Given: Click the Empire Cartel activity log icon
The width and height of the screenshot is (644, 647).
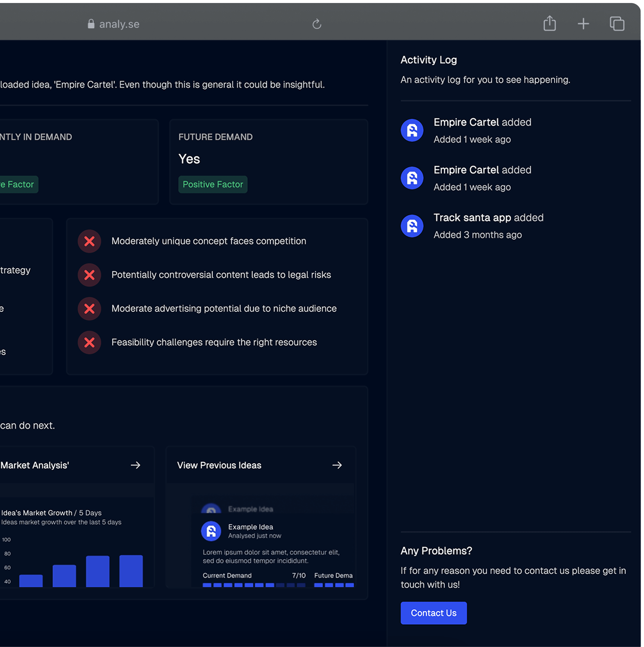Looking at the screenshot, I should (x=412, y=130).
